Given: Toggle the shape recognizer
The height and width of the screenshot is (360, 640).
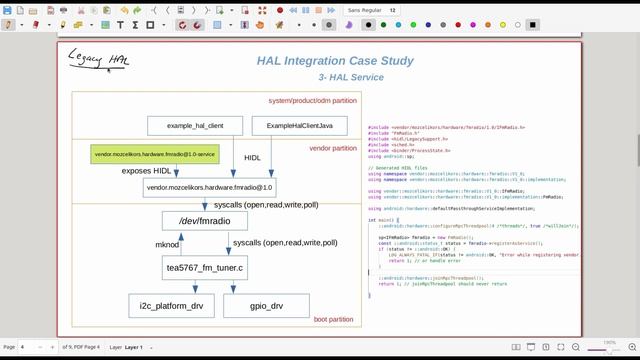Looking at the screenshot, I should 182,25.
